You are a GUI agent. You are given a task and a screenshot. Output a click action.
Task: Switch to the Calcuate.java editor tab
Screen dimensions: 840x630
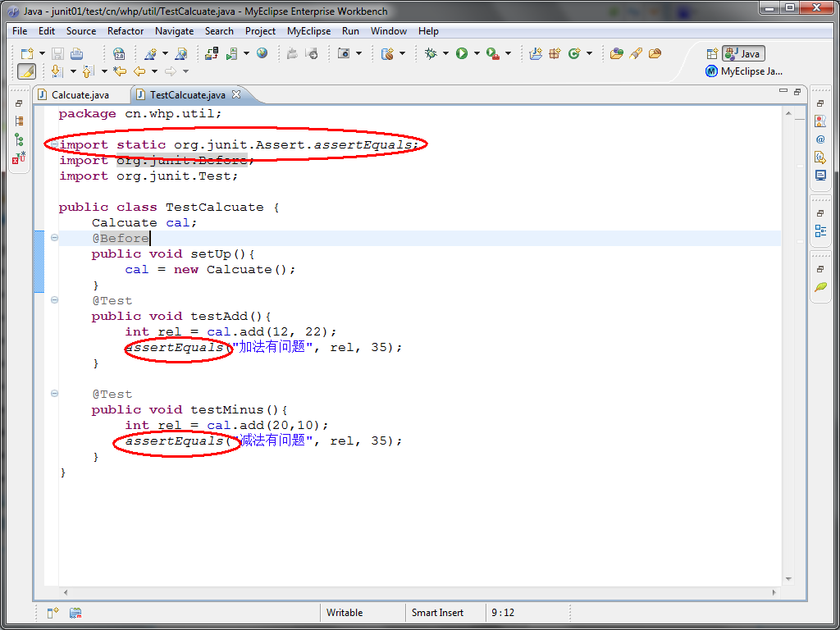(x=80, y=95)
